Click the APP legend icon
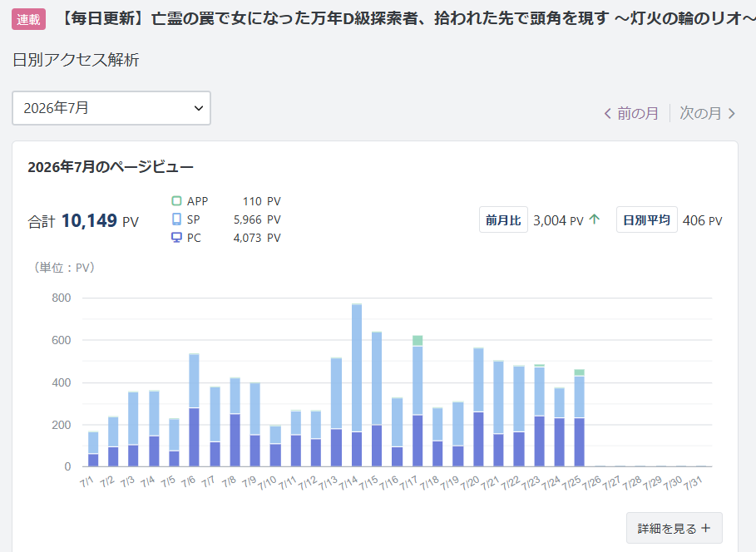The image size is (756, 552). pyautogui.click(x=176, y=200)
